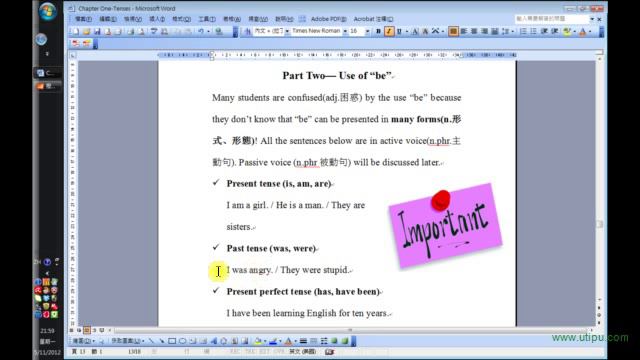Viewport: 640px width, 360px height.
Task: Save the document with the floppy disk icon
Action: point(97,31)
